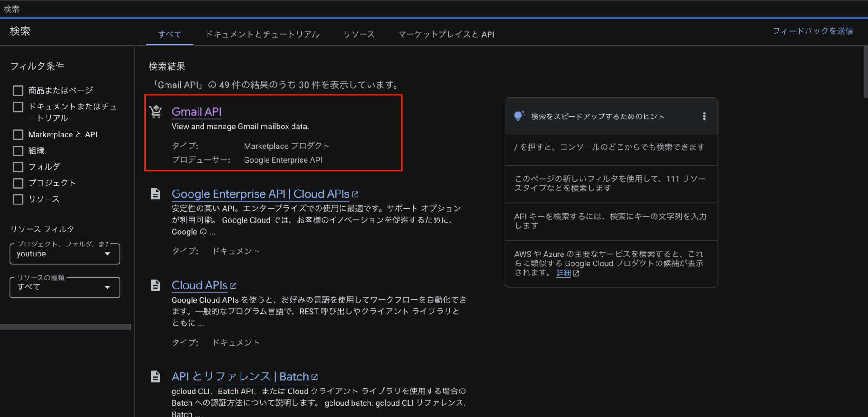This screenshot has height=417, width=868.
Task: Click external link icon after Cloud APIs title
Action: 233,286
